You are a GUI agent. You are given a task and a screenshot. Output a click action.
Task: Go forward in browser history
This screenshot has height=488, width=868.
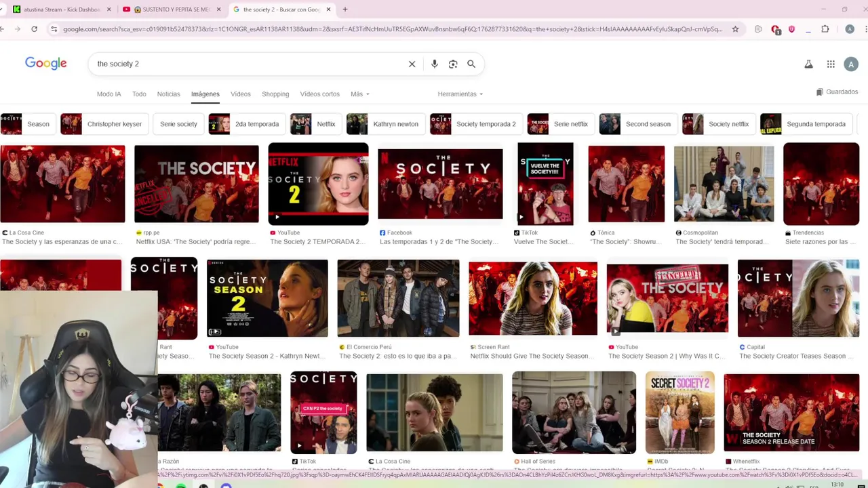coord(17,29)
